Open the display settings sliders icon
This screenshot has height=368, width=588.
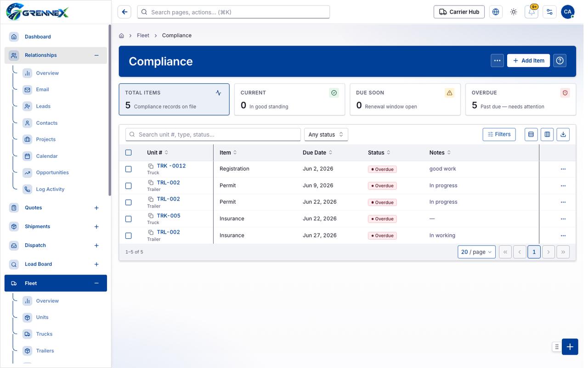[x=550, y=12]
